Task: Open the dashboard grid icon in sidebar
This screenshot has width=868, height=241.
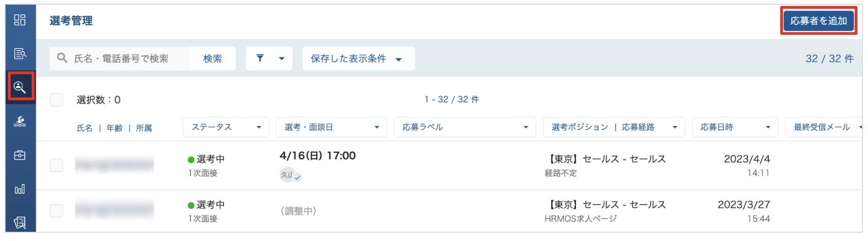Action: point(20,20)
